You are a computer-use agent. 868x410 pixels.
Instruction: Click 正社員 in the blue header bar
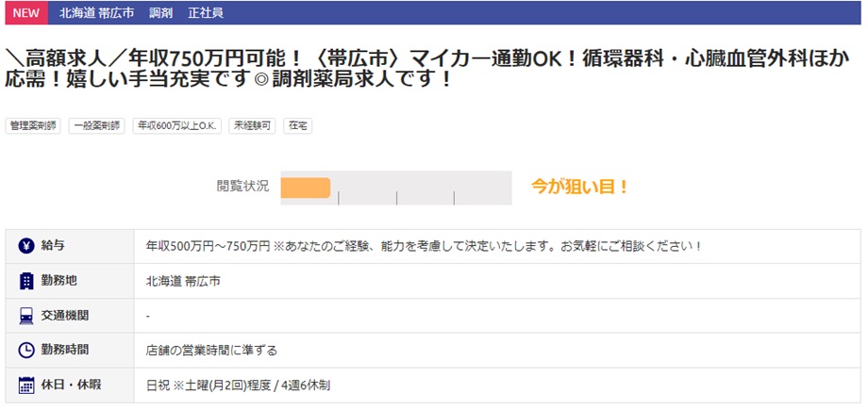206,13
